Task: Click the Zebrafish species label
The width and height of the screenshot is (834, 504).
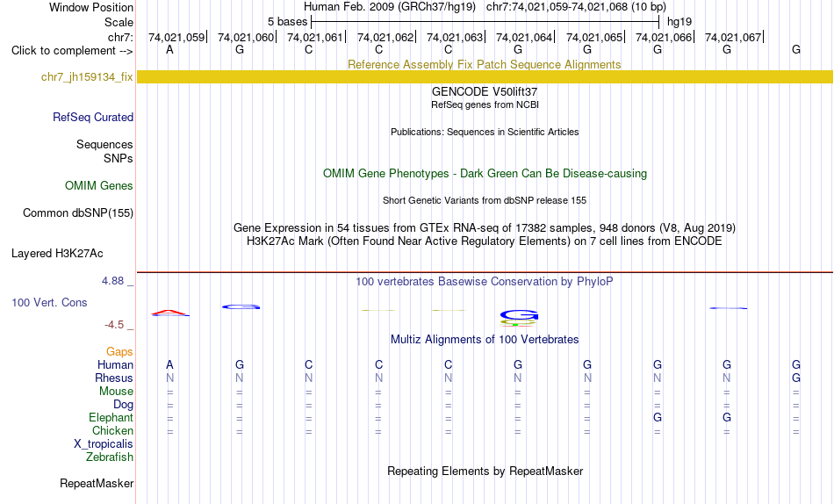Action: 110,457
